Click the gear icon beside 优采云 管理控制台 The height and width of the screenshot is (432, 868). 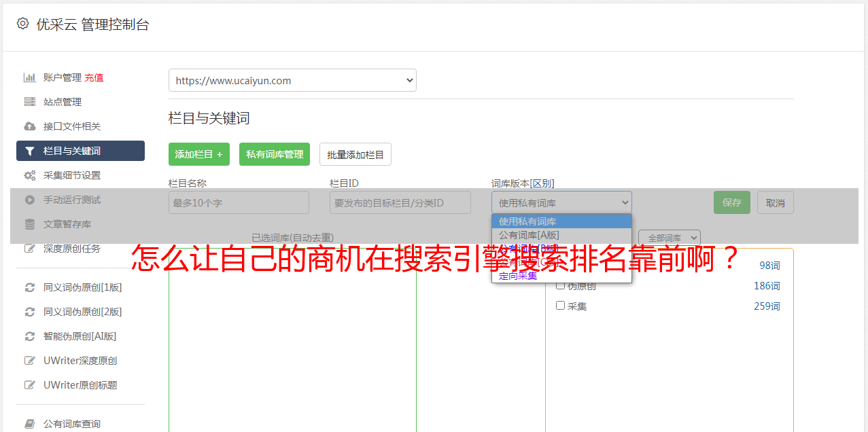[23, 24]
